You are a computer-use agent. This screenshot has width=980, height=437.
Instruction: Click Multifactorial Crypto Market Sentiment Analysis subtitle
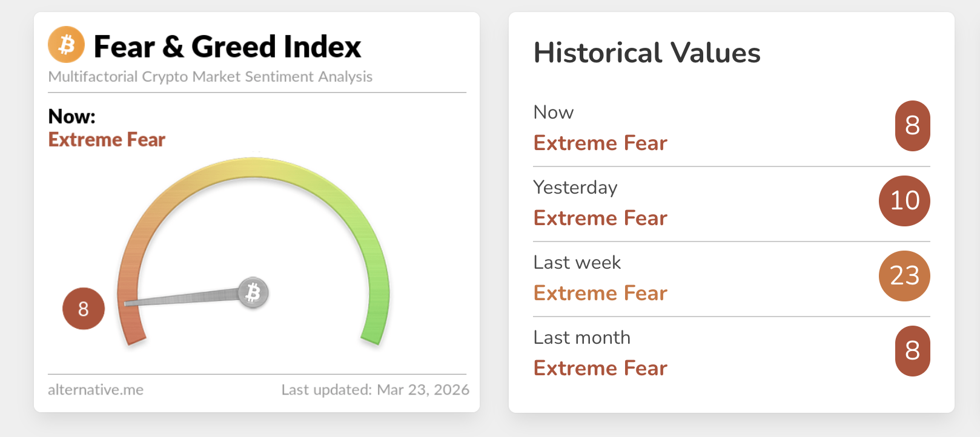[x=210, y=77]
